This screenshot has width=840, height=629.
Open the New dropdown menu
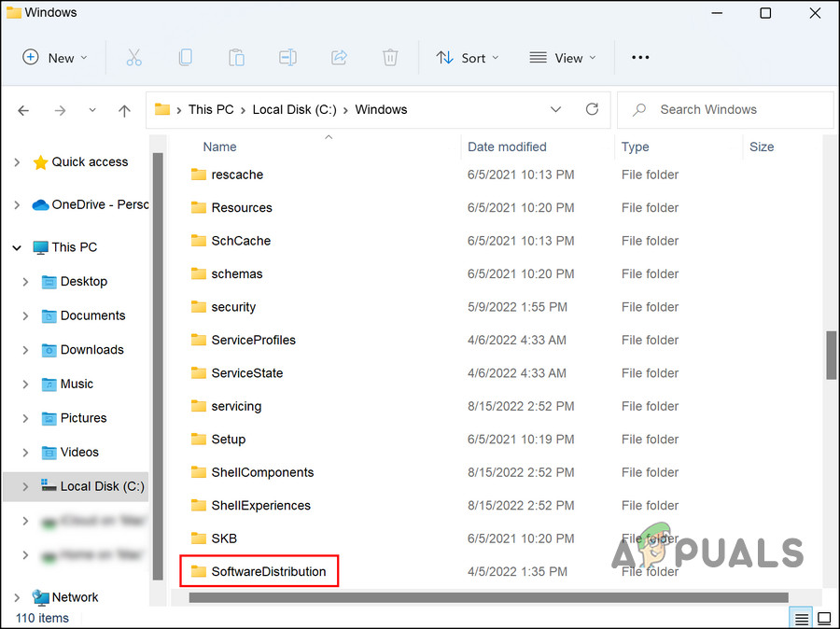55,57
